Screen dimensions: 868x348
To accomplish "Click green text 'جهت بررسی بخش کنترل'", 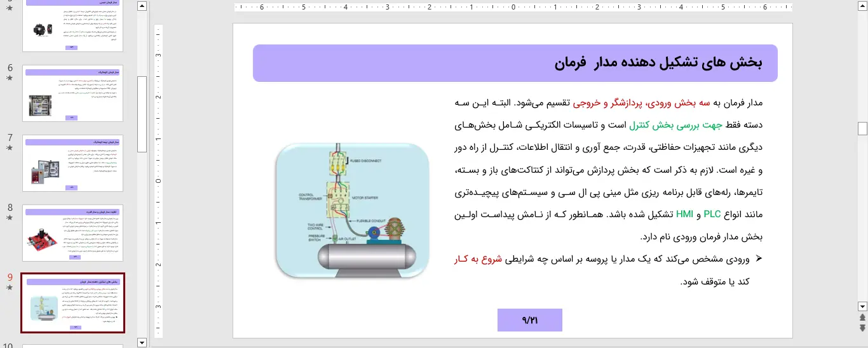I will click(675, 125).
